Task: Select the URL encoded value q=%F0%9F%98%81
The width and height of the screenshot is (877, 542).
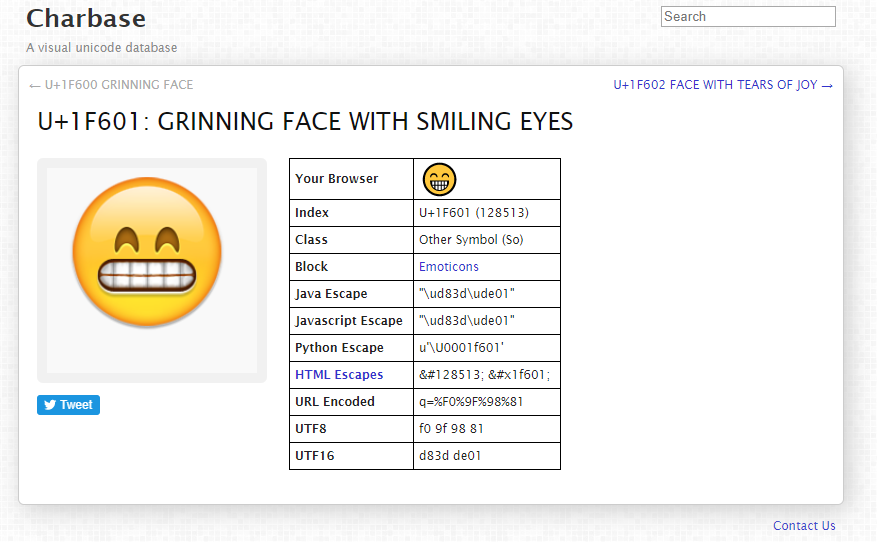Action: (471, 402)
